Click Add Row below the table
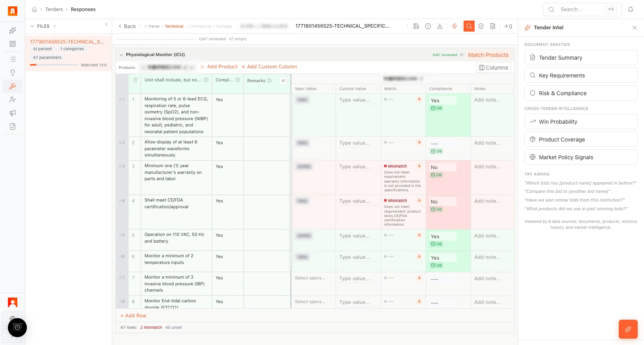This screenshot has height=345, width=644. coord(133,316)
